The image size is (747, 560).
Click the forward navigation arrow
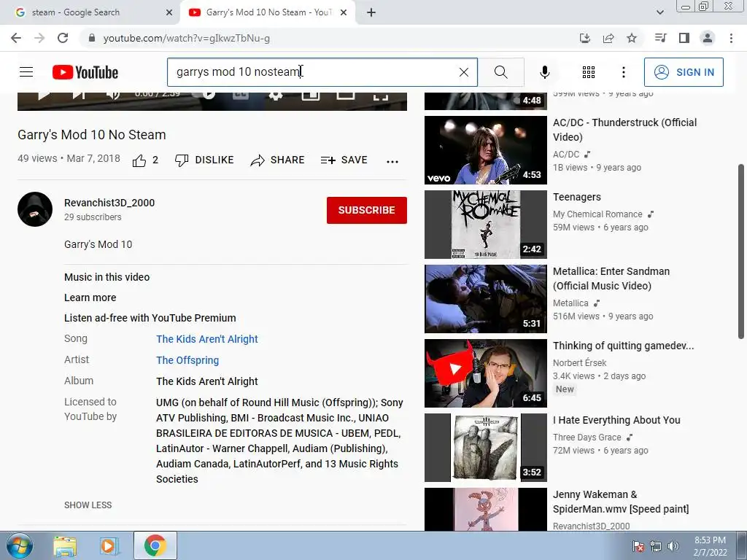tap(39, 38)
